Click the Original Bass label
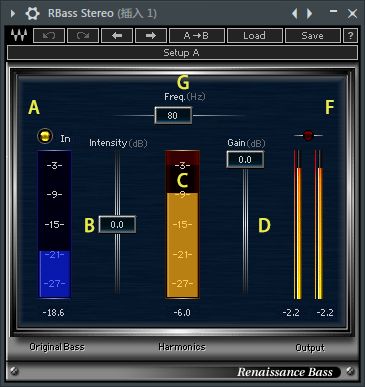Image resolution: width=365 pixels, height=387 pixels. point(57,347)
